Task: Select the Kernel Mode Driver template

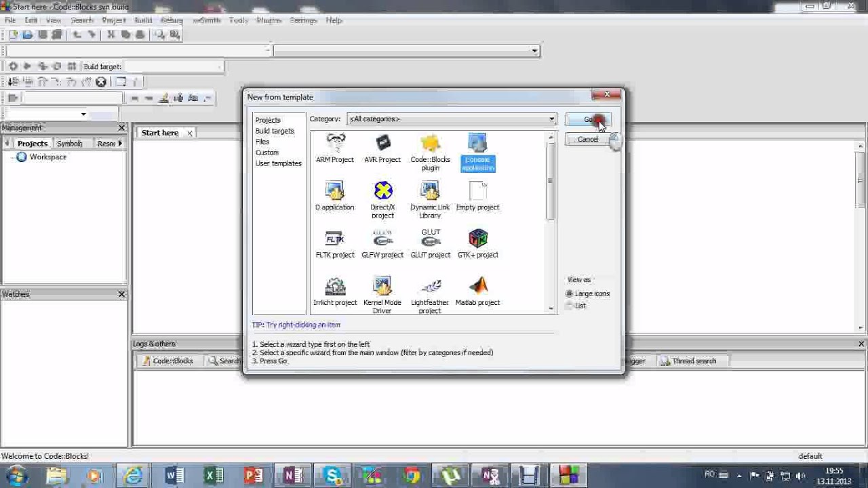Action: pyautogui.click(x=382, y=296)
